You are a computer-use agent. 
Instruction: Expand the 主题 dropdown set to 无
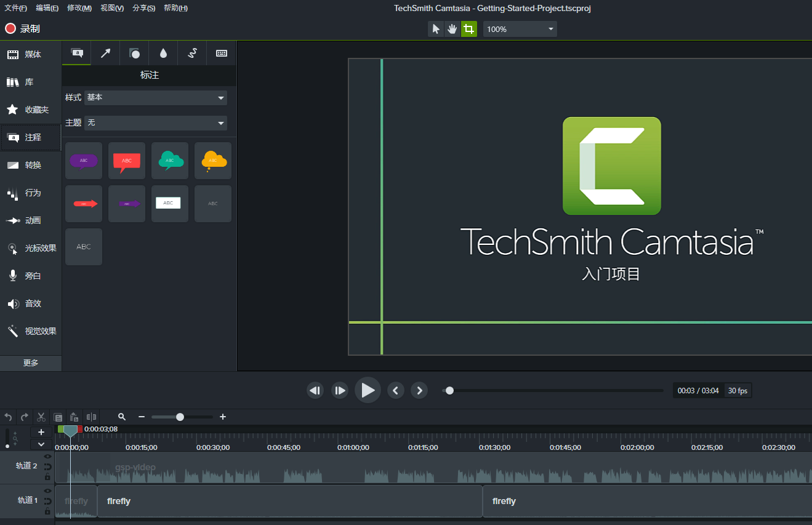coord(155,122)
